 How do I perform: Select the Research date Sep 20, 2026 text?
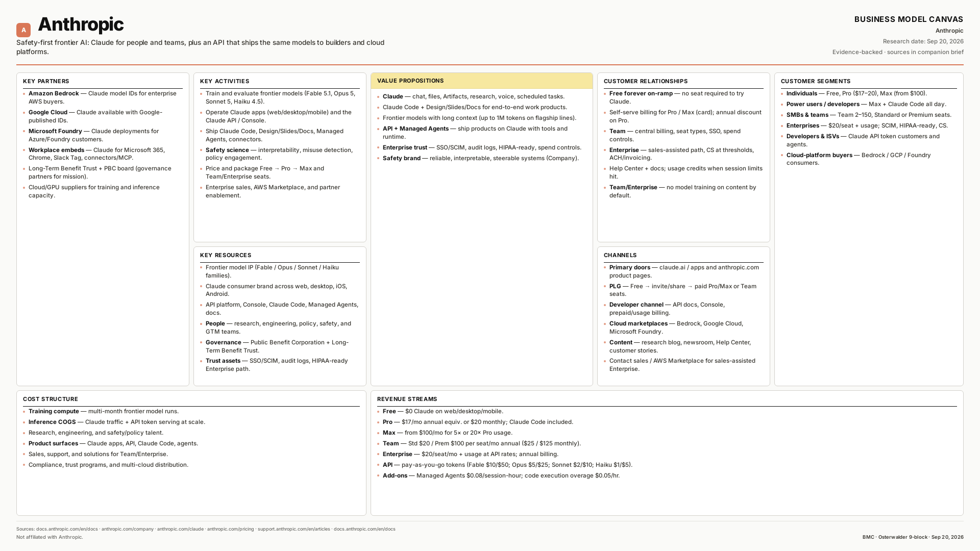[x=923, y=41]
